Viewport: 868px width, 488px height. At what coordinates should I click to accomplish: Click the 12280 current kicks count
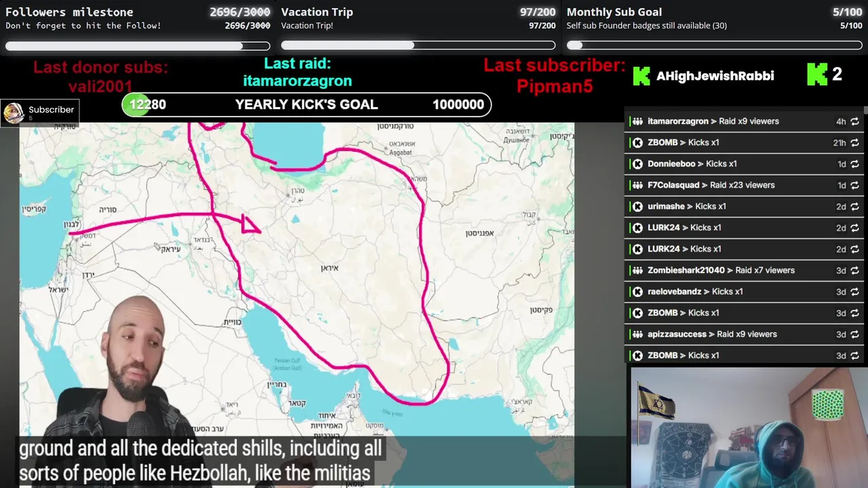tap(147, 104)
